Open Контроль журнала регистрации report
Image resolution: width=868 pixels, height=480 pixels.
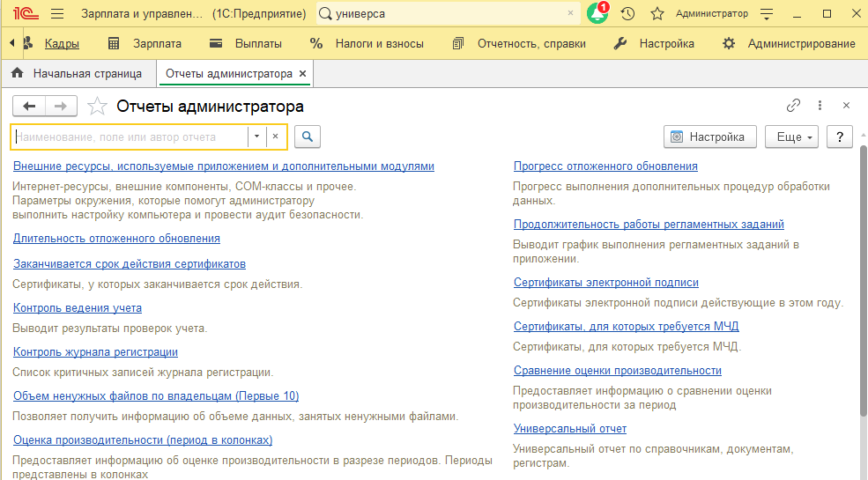click(95, 352)
